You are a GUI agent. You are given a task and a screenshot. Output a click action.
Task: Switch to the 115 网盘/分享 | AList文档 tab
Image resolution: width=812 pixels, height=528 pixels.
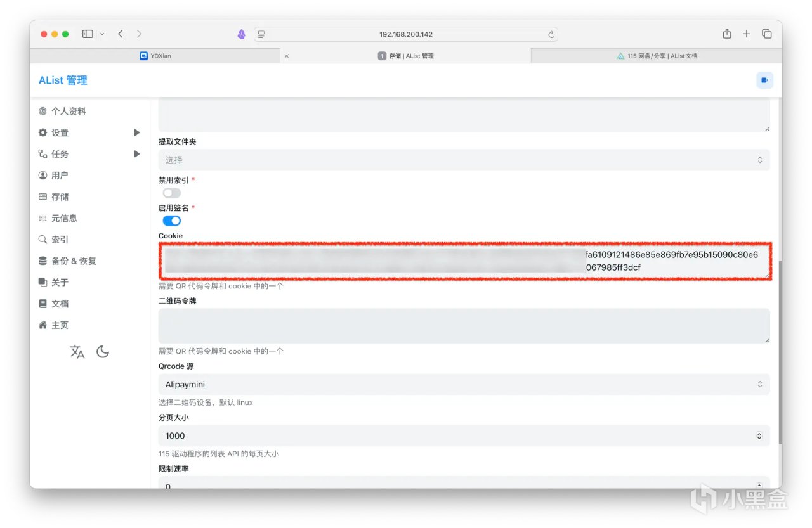(657, 56)
